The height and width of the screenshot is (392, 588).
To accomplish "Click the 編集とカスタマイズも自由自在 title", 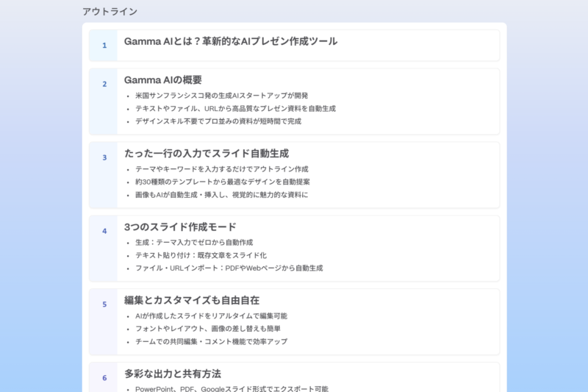I will pos(192,300).
